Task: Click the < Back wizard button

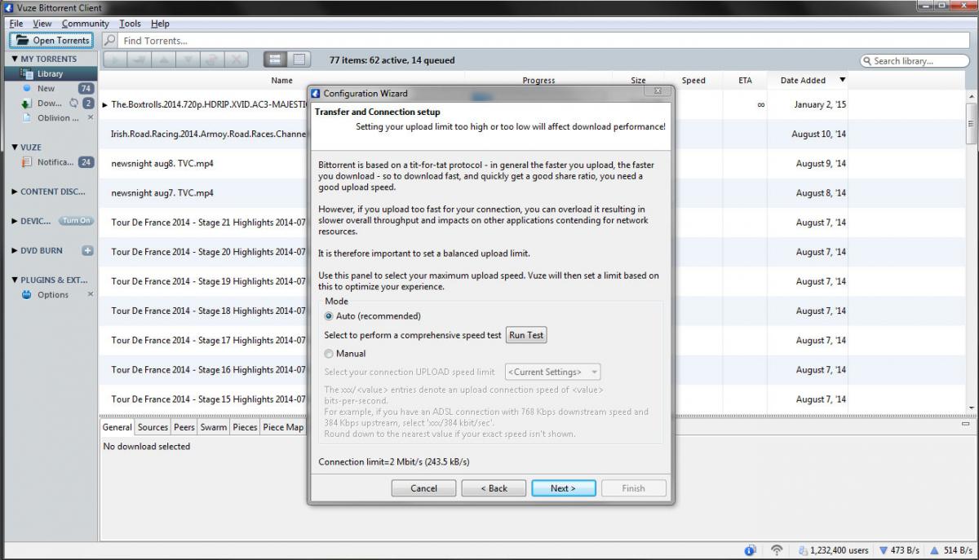Action: 494,488
